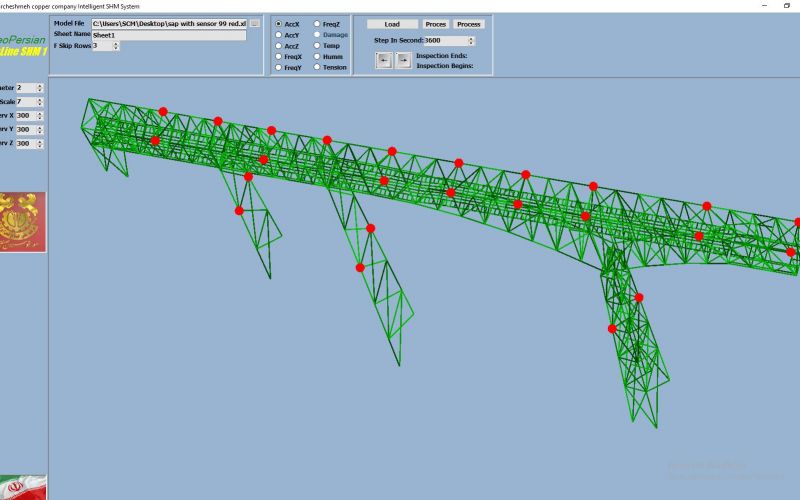Select the AccY radio button
Screen dimensions: 800x500
point(279,35)
